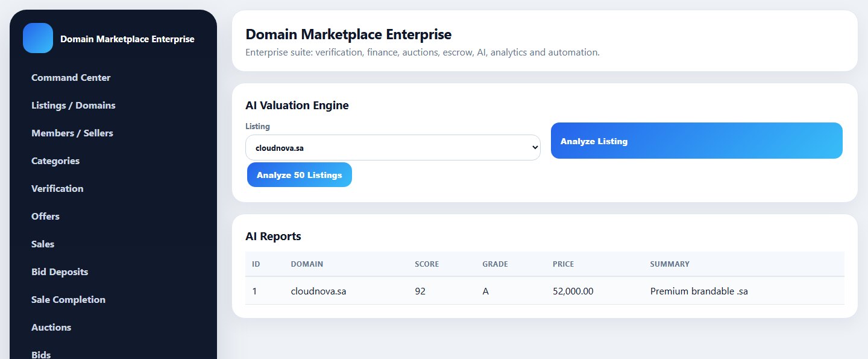Screen dimensions: 868x359
Task: Click the SCORE column header
Action: coord(427,264)
